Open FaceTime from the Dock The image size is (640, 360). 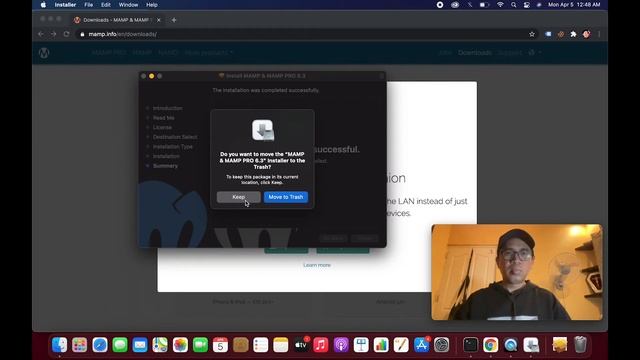(x=200, y=345)
